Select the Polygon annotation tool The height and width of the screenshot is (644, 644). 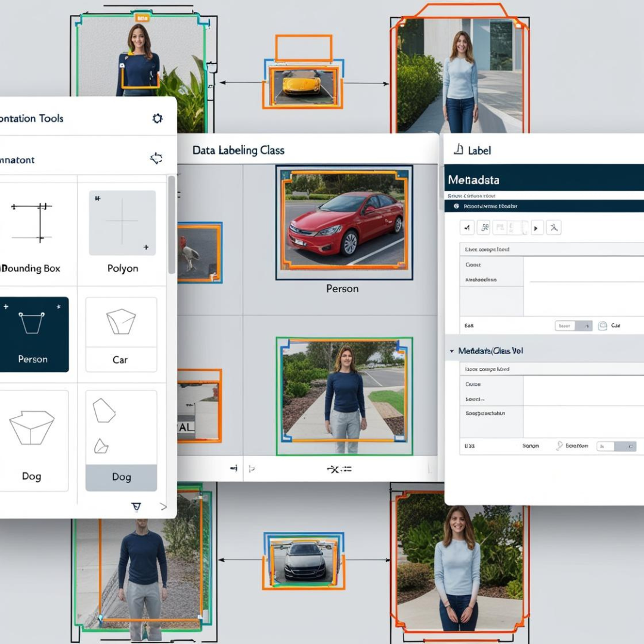(x=122, y=234)
